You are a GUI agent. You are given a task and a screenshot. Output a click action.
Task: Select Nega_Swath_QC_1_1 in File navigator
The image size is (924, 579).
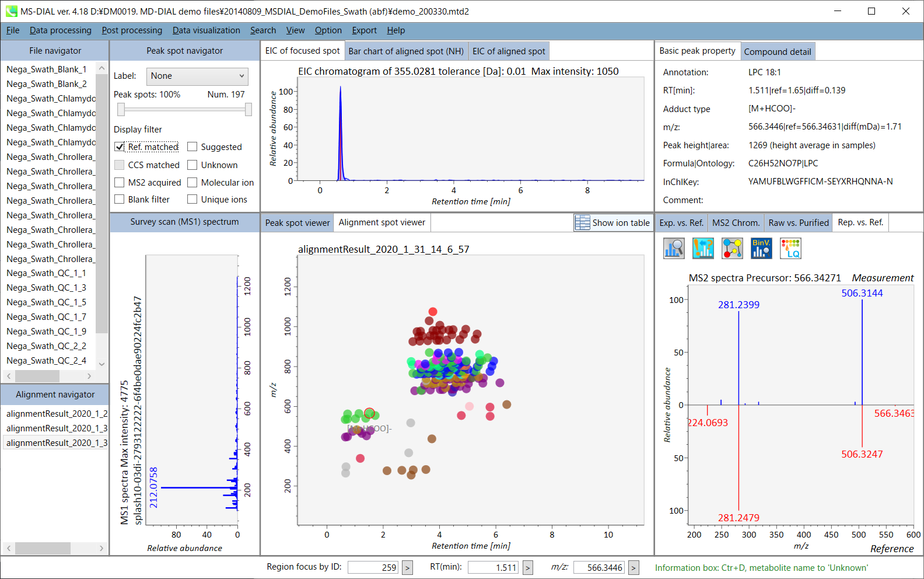tap(46, 273)
